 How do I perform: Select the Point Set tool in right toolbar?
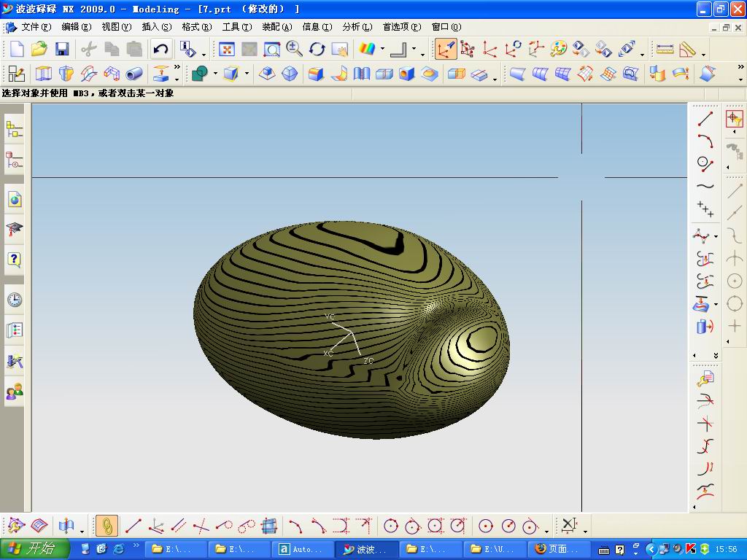tap(705, 209)
